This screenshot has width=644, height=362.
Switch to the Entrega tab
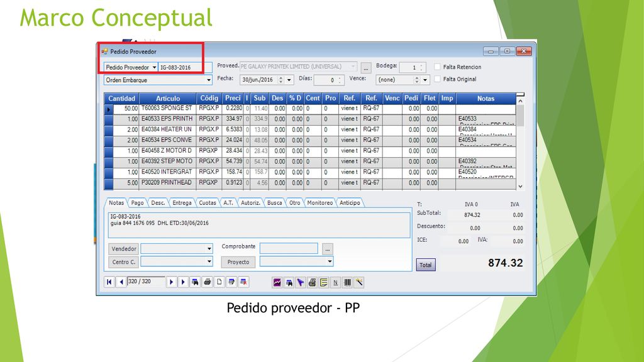(x=182, y=203)
